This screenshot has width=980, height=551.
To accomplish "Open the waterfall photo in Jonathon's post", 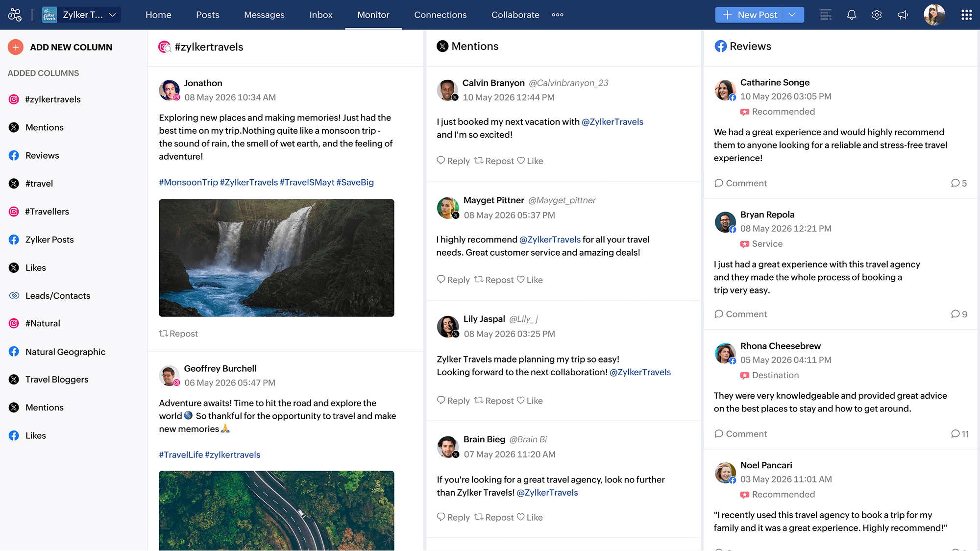I will tap(276, 258).
